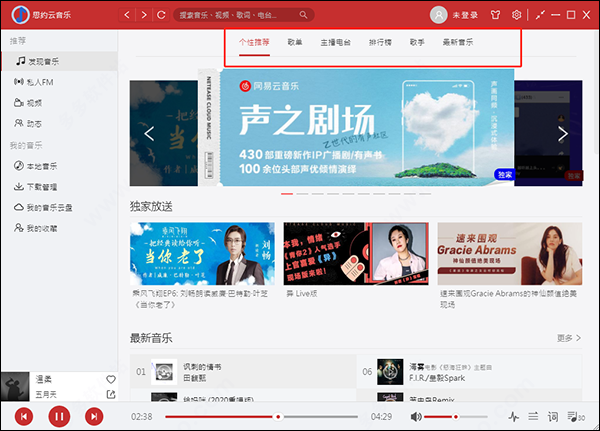Click 未登录 to log in
The image size is (600, 431).
click(465, 15)
